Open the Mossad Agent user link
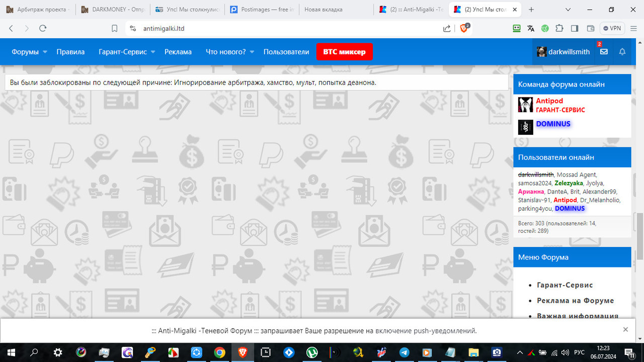The height and width of the screenshot is (362, 644). click(x=577, y=174)
